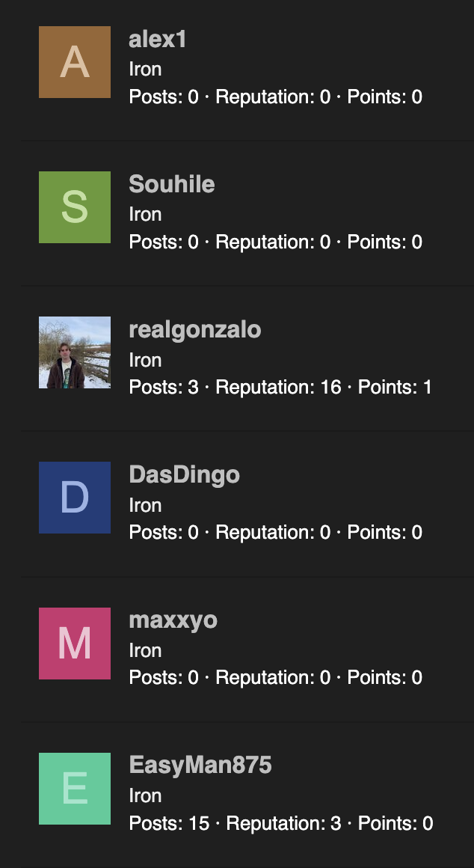
Task: Open the DasDingo username link
Action: point(184,475)
